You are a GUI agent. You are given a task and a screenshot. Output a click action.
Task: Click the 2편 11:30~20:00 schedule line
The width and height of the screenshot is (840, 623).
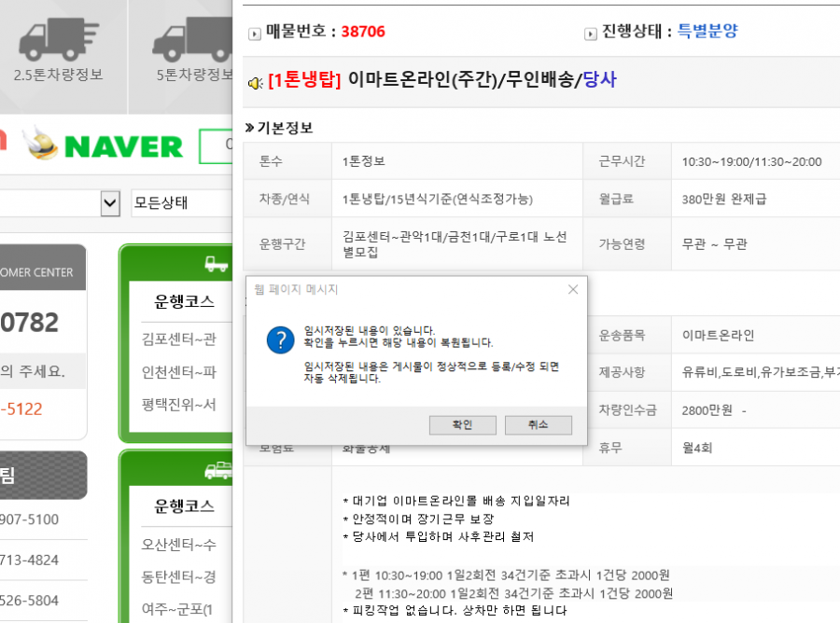click(x=513, y=593)
